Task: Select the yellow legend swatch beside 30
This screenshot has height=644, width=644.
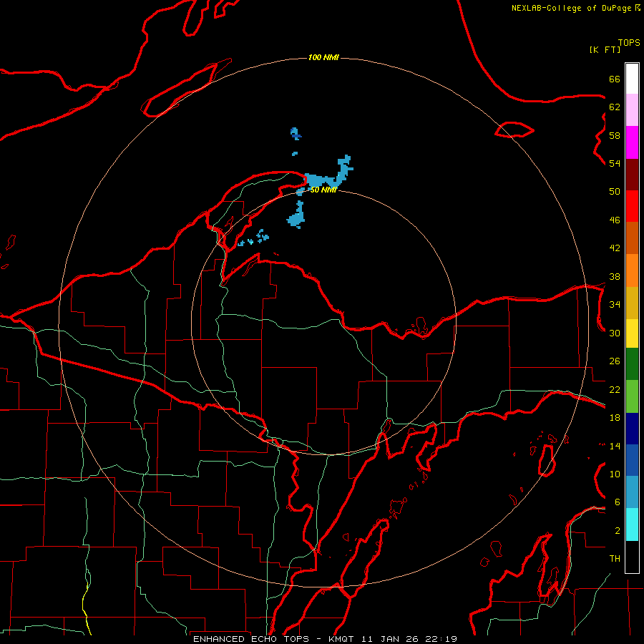Action: click(632, 333)
